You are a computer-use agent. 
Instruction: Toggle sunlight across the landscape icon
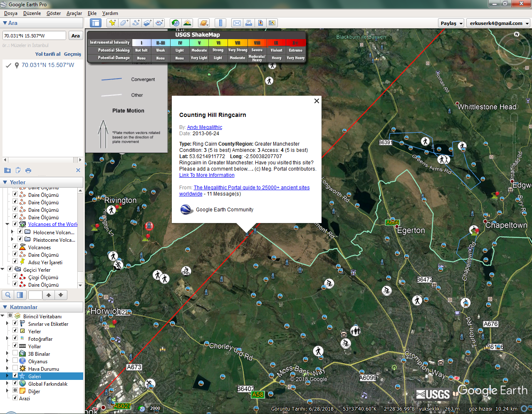pos(187,23)
